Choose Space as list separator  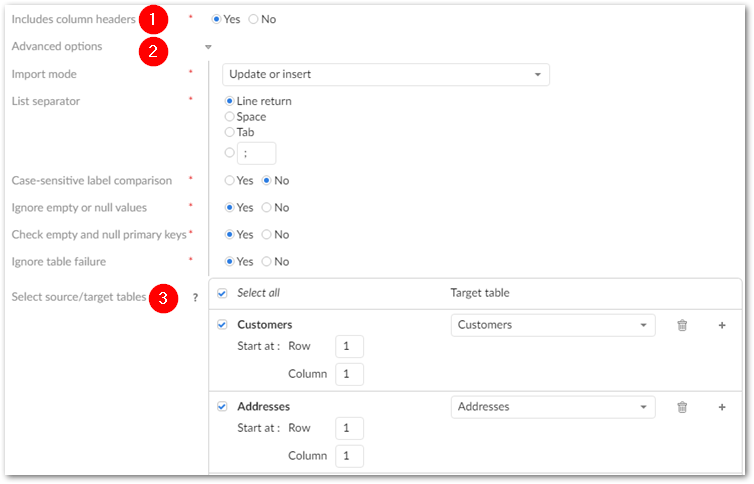(x=230, y=117)
